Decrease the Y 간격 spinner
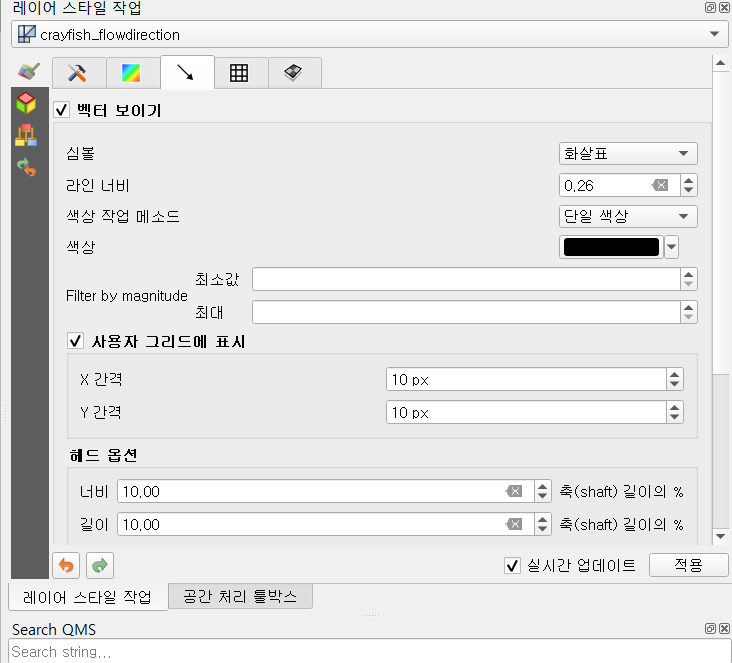The height and width of the screenshot is (663, 732). [675, 417]
